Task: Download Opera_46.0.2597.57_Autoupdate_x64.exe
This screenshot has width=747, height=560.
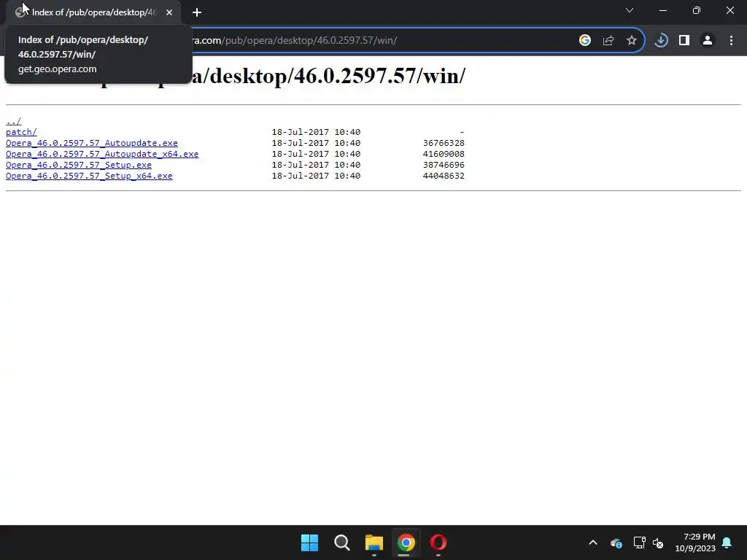Action: click(x=102, y=154)
